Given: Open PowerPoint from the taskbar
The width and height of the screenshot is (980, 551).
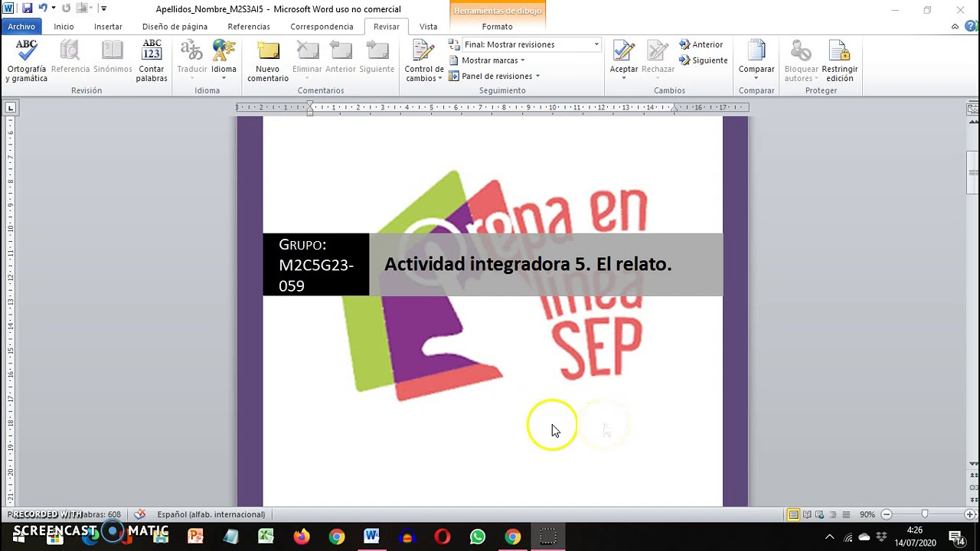Looking at the screenshot, I should click(195, 536).
